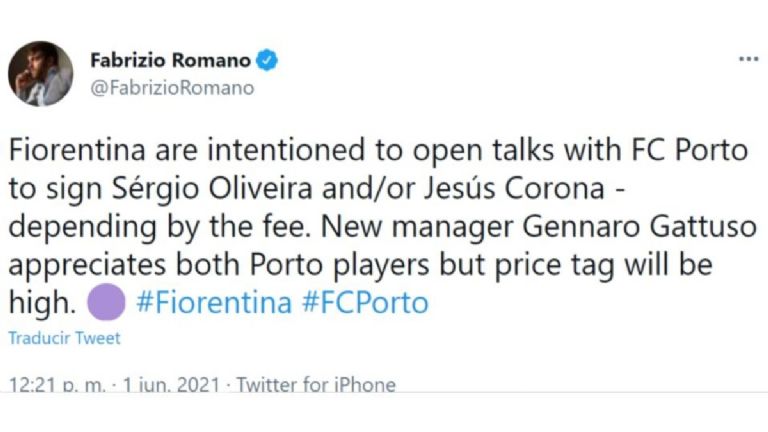Image resolution: width=768 pixels, height=432 pixels.
Task: Click the purple circle emoji
Action: coord(105,301)
